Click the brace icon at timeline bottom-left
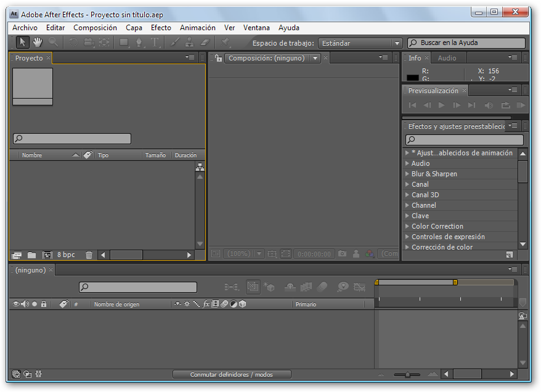This screenshot has width=541, height=392. [x=38, y=374]
